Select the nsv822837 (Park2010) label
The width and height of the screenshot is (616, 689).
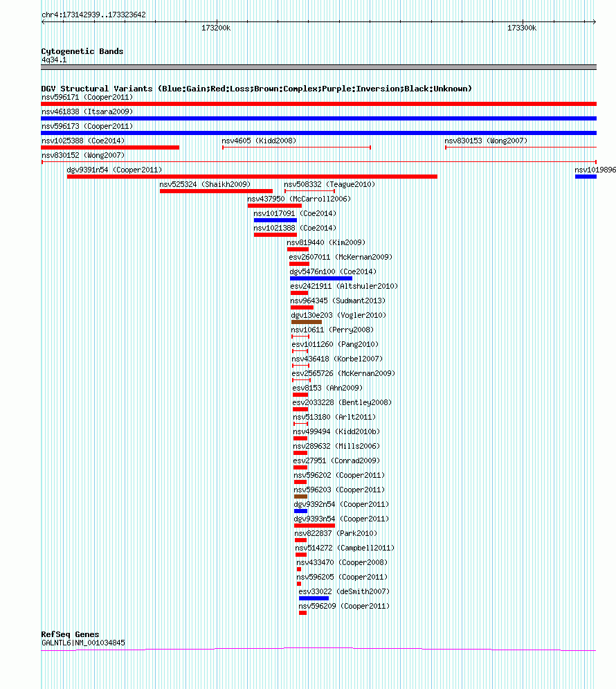(336, 533)
